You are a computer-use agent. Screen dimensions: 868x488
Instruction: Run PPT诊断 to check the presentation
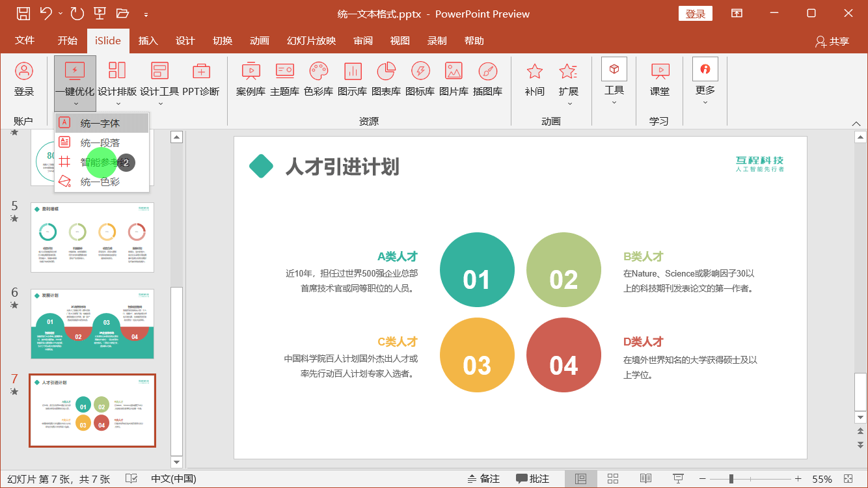tap(201, 78)
